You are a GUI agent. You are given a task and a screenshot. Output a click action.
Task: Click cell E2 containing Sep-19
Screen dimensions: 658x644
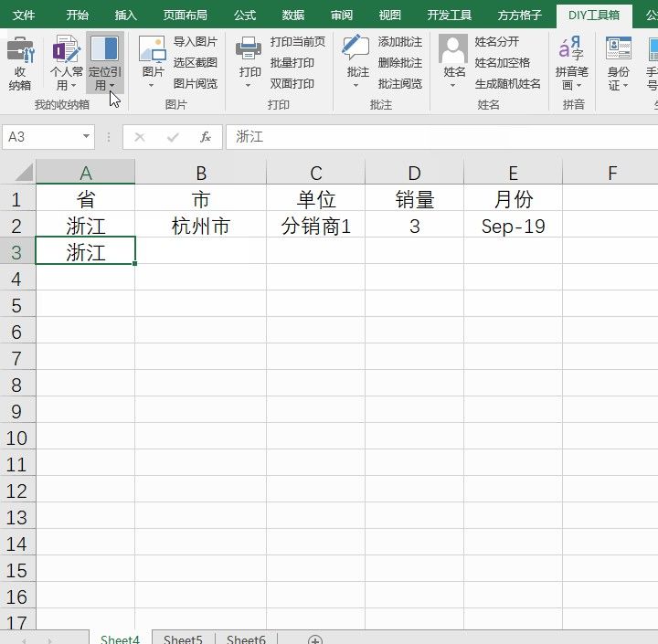click(x=513, y=226)
